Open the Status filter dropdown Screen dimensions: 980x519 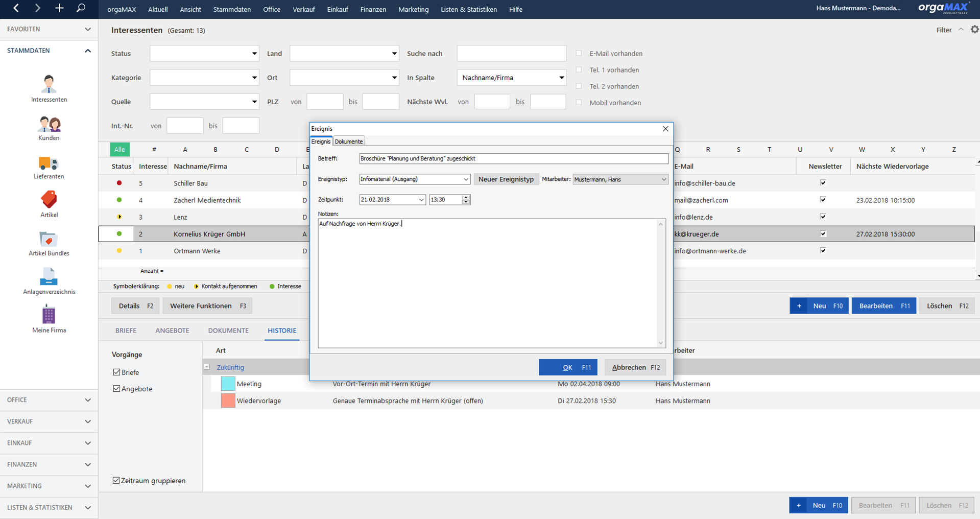pos(254,53)
